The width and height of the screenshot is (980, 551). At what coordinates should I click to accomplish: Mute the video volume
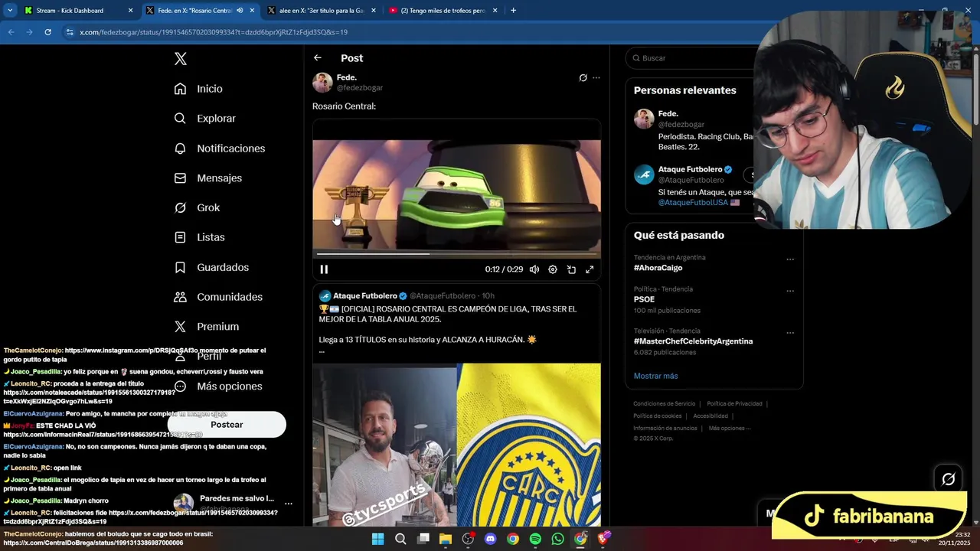pos(534,269)
